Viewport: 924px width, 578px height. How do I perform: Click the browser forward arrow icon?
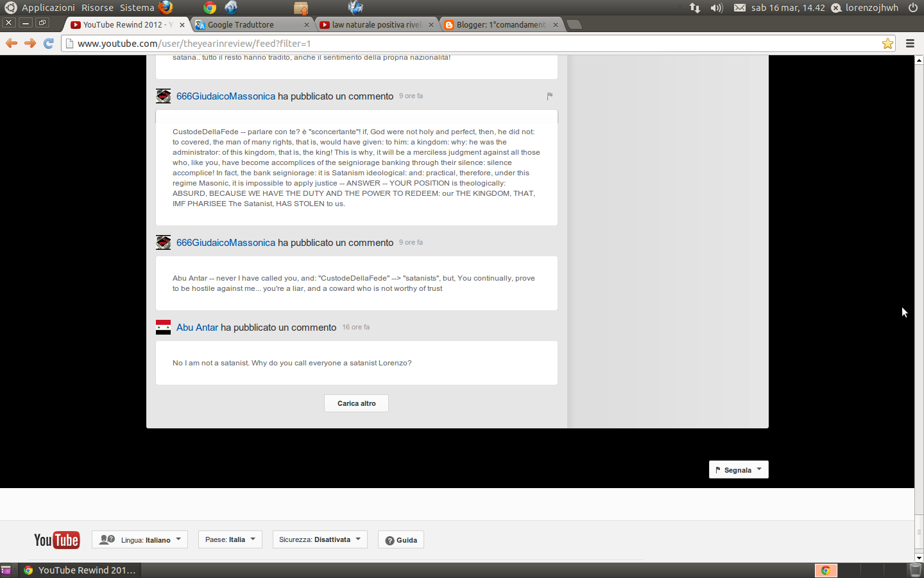pos(30,43)
